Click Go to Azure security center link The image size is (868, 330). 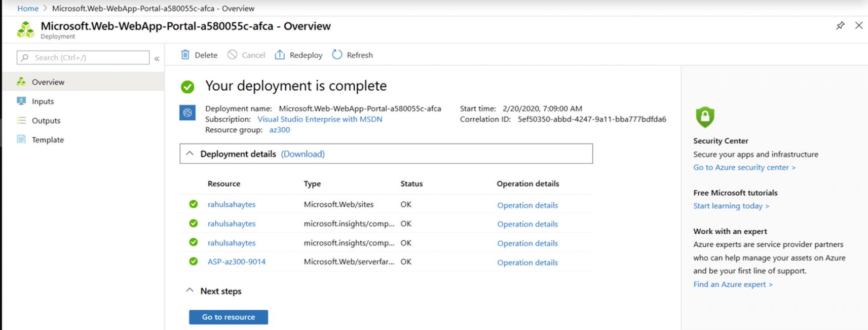744,167
